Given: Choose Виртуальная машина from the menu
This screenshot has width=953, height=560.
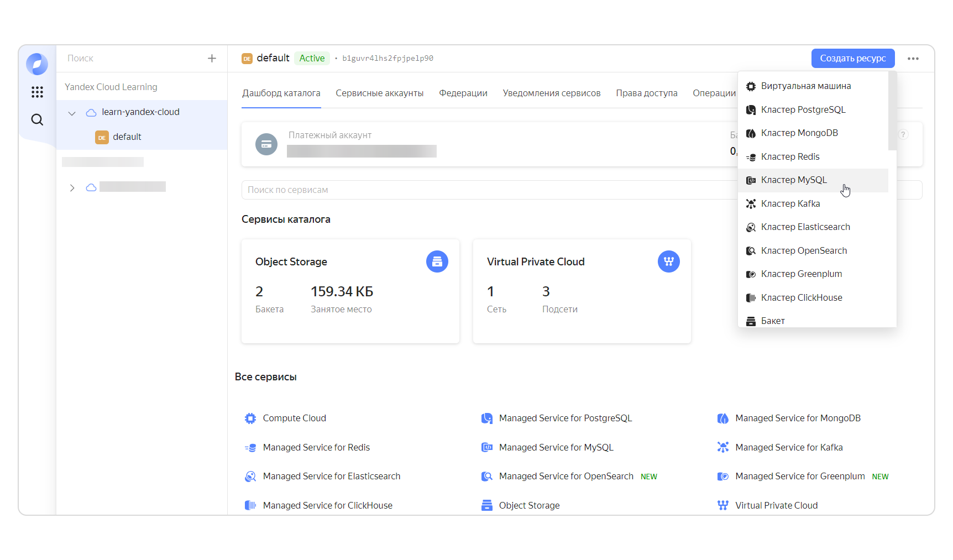Looking at the screenshot, I should click(x=813, y=86).
